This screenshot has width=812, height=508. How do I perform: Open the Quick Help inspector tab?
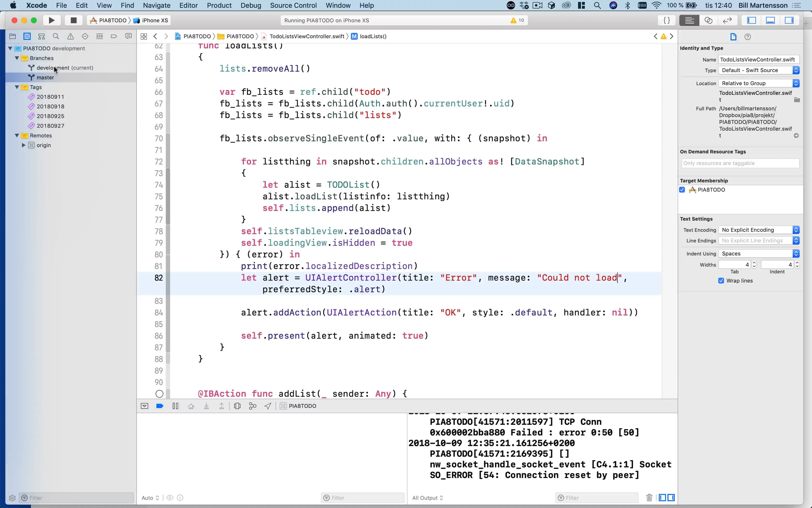click(748, 37)
